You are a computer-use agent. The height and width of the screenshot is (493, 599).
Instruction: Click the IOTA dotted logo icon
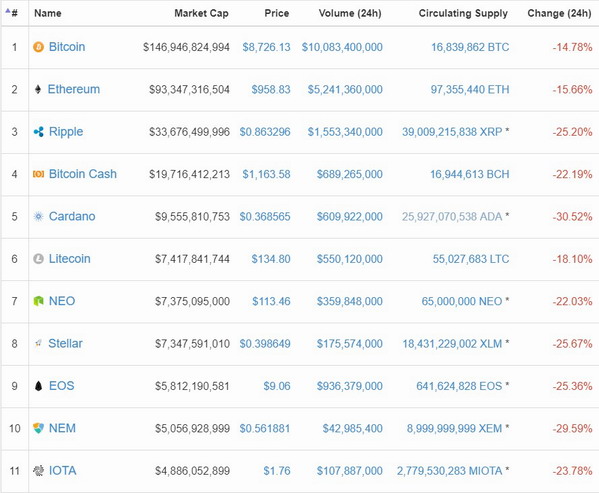coord(38,470)
